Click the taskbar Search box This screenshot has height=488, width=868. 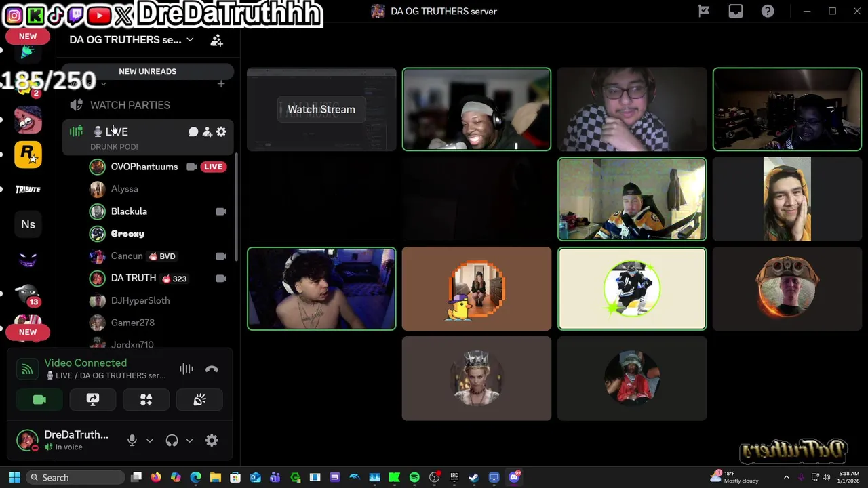[76, 477]
